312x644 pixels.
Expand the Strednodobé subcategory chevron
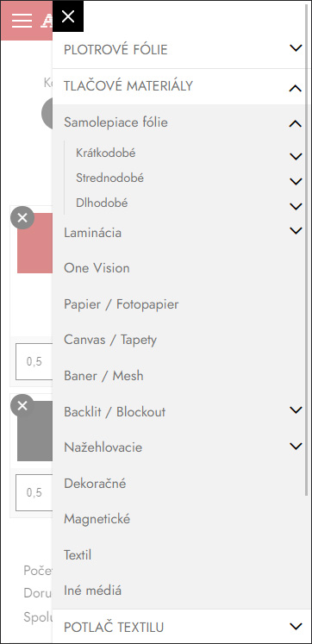point(296,181)
